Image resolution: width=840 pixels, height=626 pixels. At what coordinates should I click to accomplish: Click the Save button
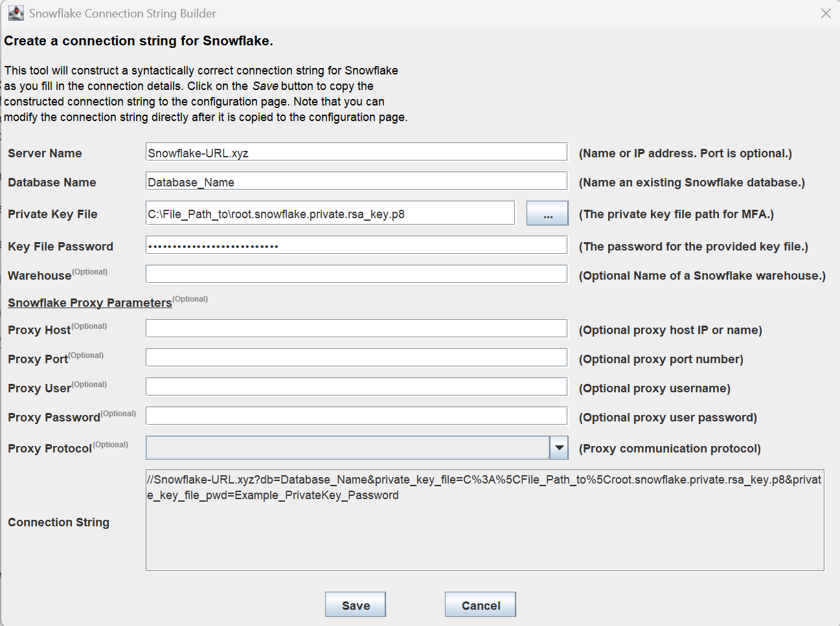coord(356,605)
